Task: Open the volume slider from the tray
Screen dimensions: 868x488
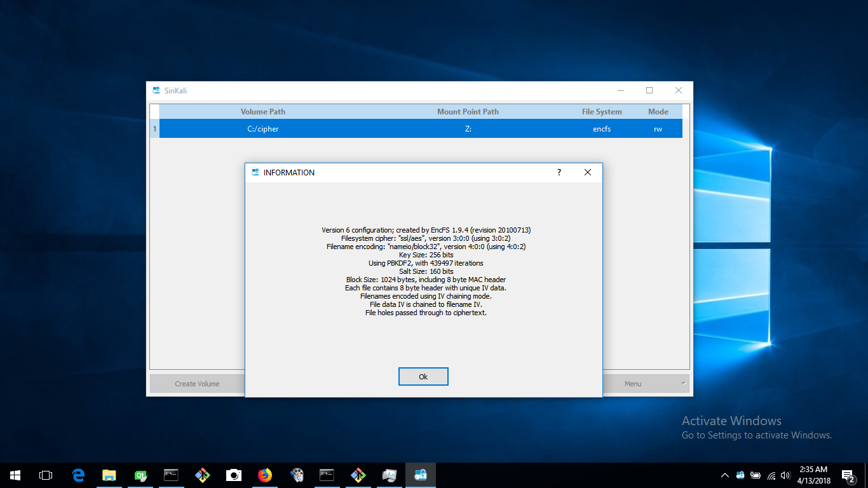Action: pos(785,475)
